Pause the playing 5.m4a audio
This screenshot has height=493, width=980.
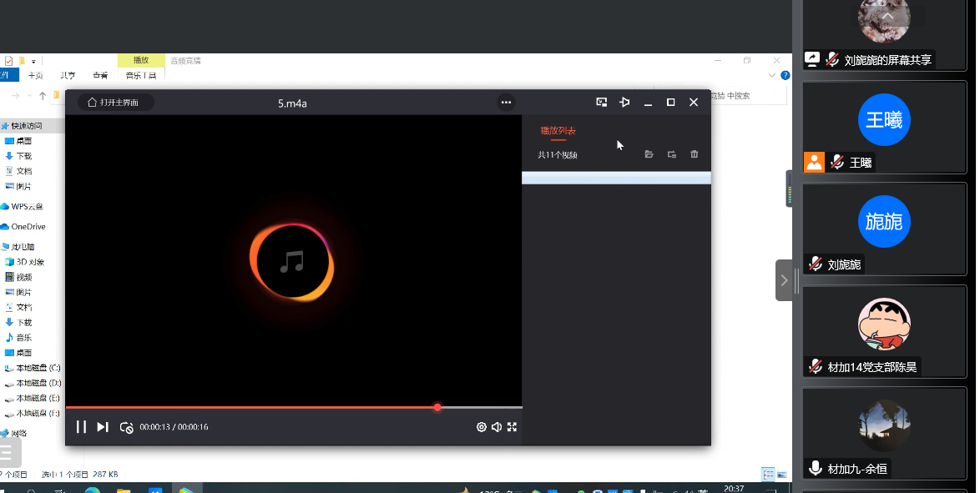click(81, 427)
